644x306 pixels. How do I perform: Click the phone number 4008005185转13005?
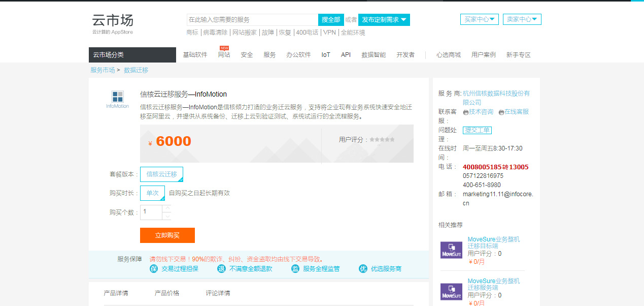tap(496, 167)
